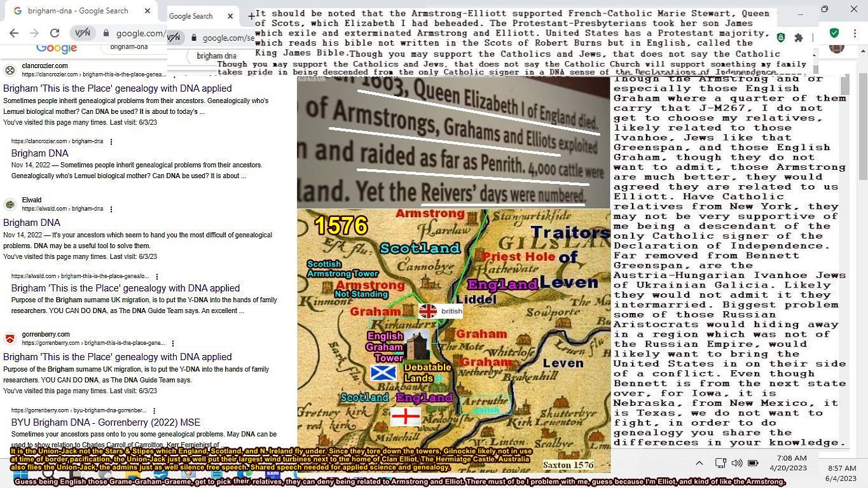Click the Elwald site favicon
Viewport: 868px width, 488px height.
click(10, 204)
